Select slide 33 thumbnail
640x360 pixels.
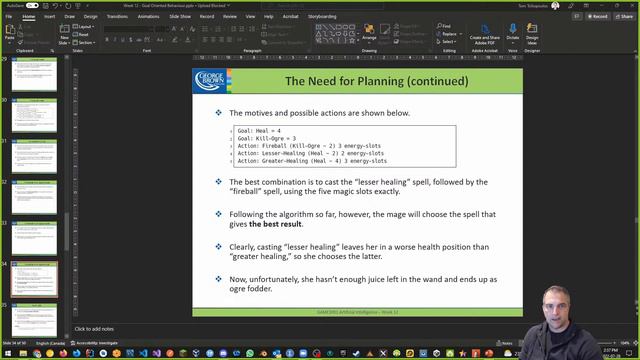pyautogui.click(x=34, y=238)
